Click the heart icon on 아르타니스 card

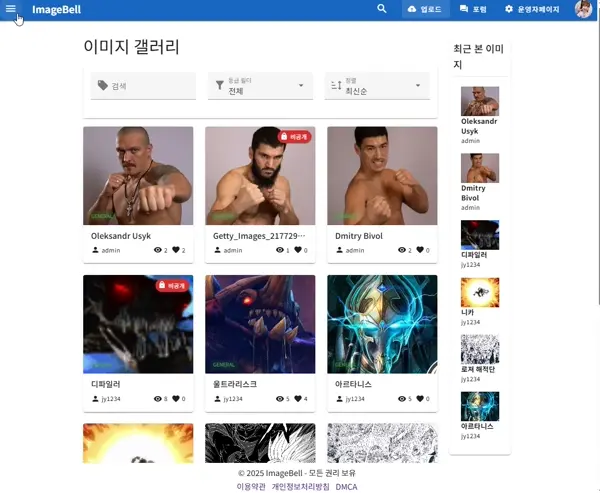tap(420, 399)
